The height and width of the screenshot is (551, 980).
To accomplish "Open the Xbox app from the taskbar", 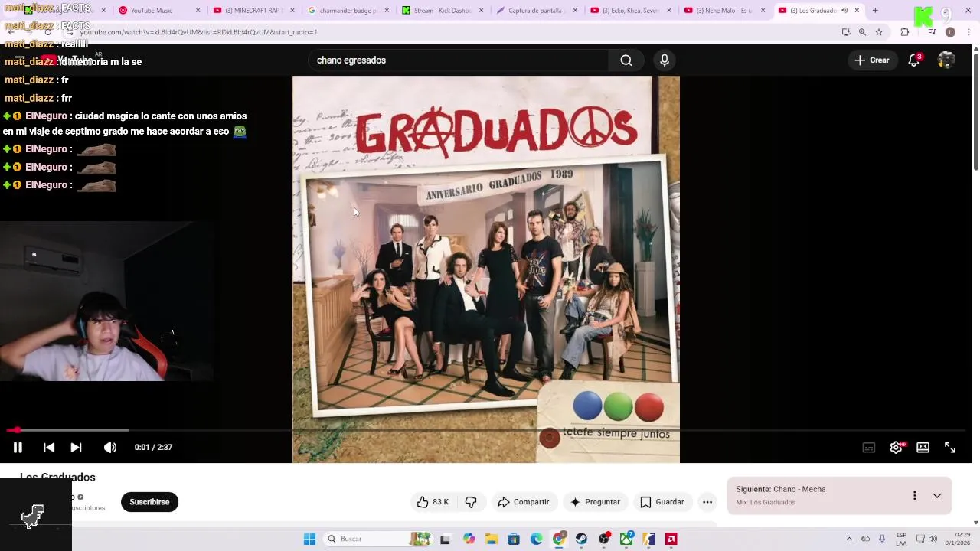I will (x=626, y=539).
